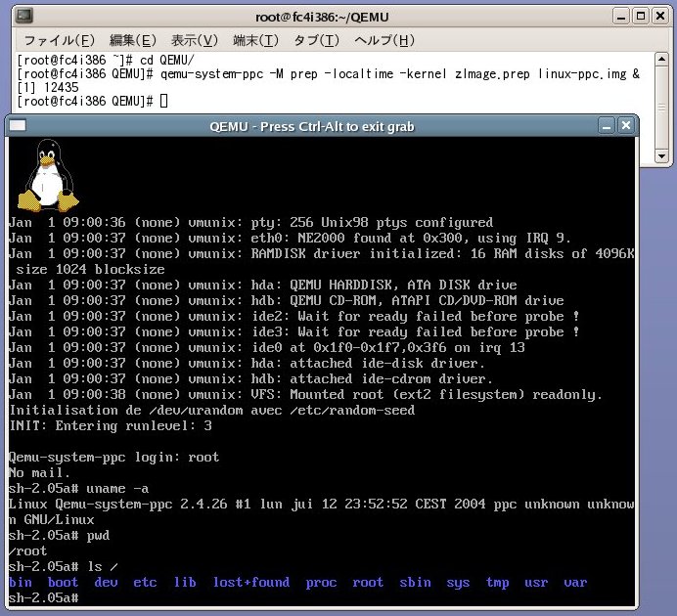Click the blue 'root' directory in ls output
Image resolution: width=677 pixels, height=616 pixels.
(368, 583)
